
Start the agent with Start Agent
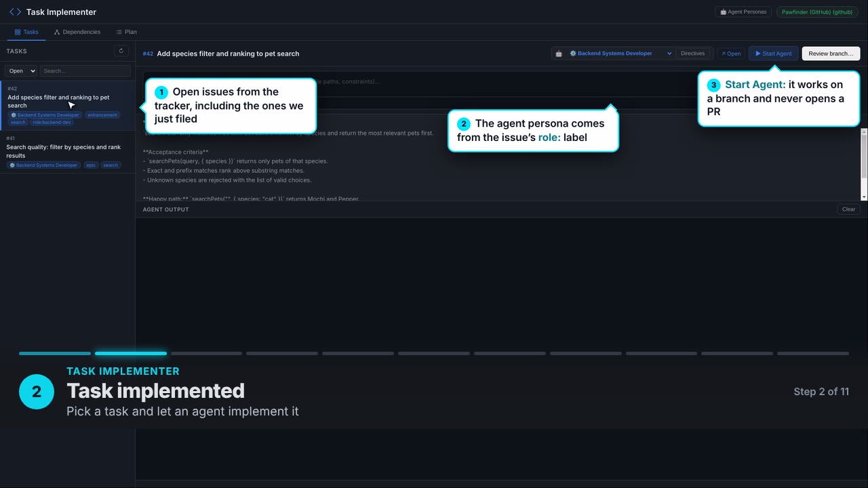(774, 54)
